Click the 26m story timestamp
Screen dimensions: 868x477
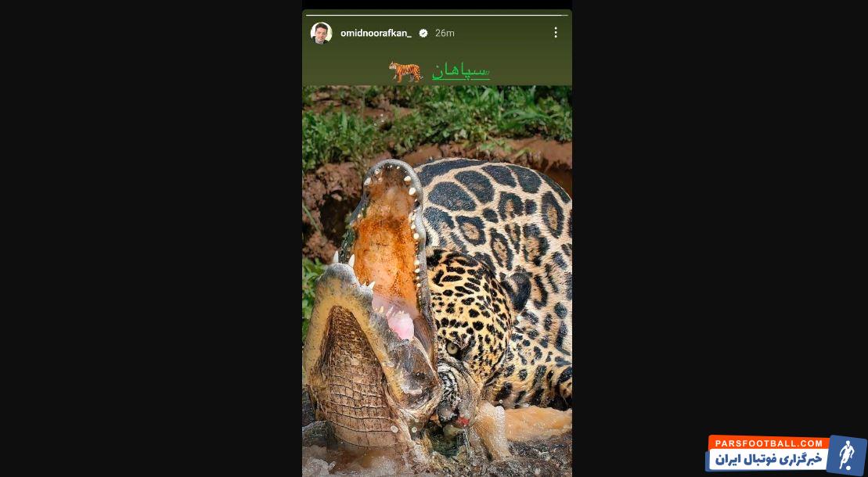coord(445,33)
